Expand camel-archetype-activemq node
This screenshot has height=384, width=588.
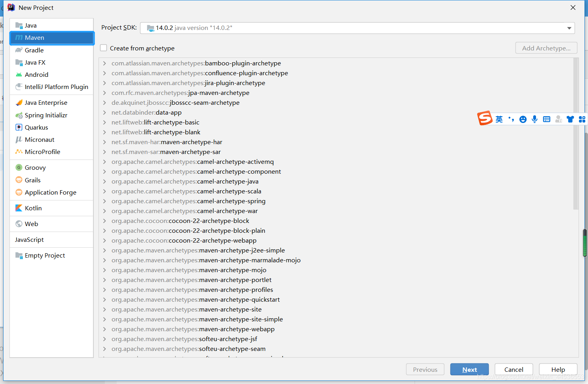[x=104, y=161]
